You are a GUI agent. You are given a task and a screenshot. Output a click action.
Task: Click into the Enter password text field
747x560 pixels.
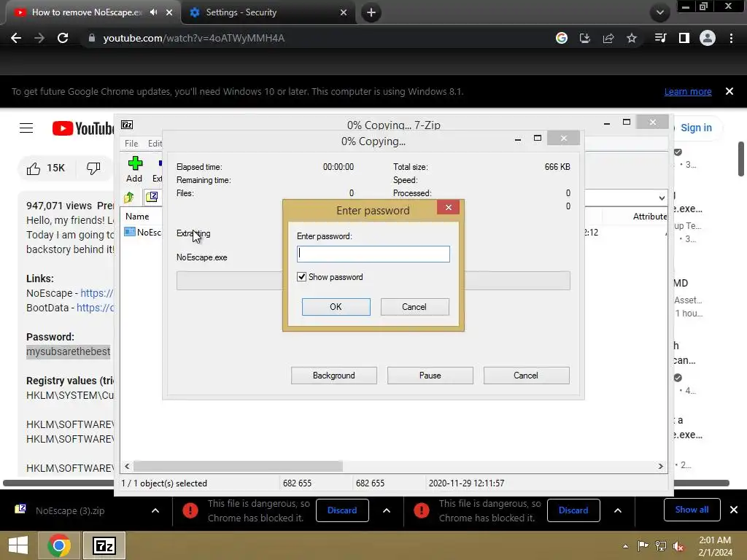coord(373,254)
